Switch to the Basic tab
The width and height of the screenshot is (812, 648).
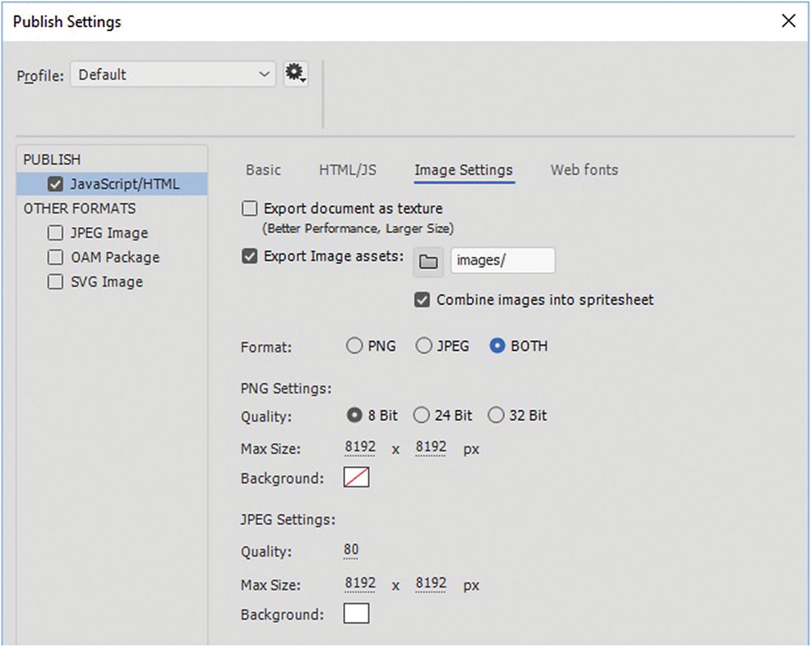coord(263,170)
